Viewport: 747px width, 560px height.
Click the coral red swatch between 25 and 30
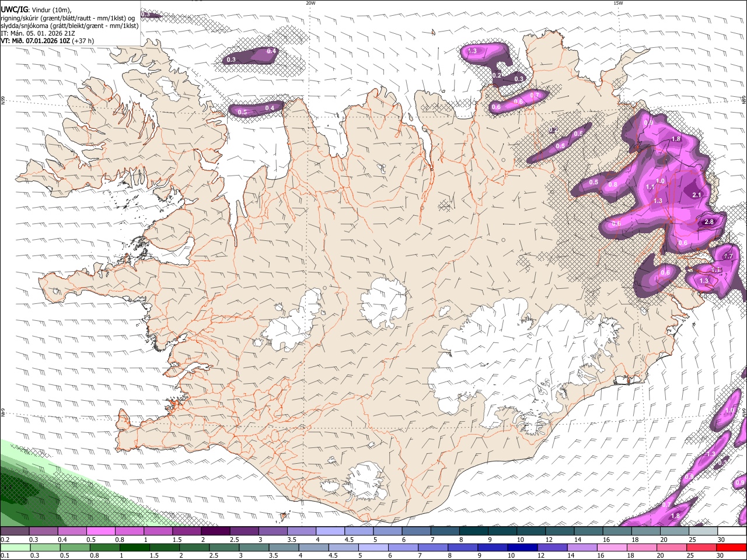(703, 547)
